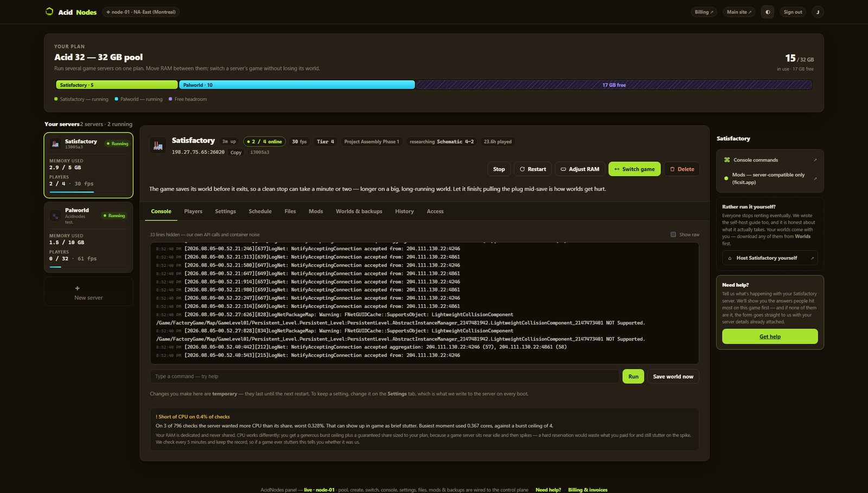This screenshot has height=493, width=868.
Task: Delete the Satisfactory server
Action: pos(682,169)
